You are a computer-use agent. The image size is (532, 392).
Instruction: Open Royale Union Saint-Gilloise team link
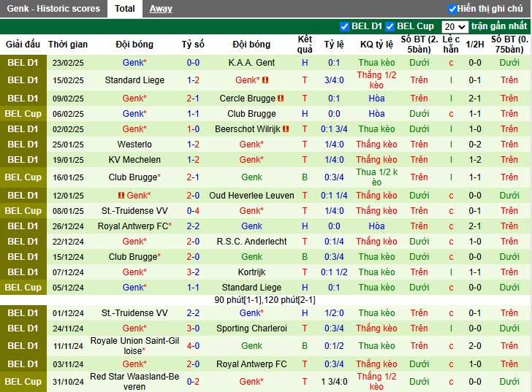click(x=134, y=346)
